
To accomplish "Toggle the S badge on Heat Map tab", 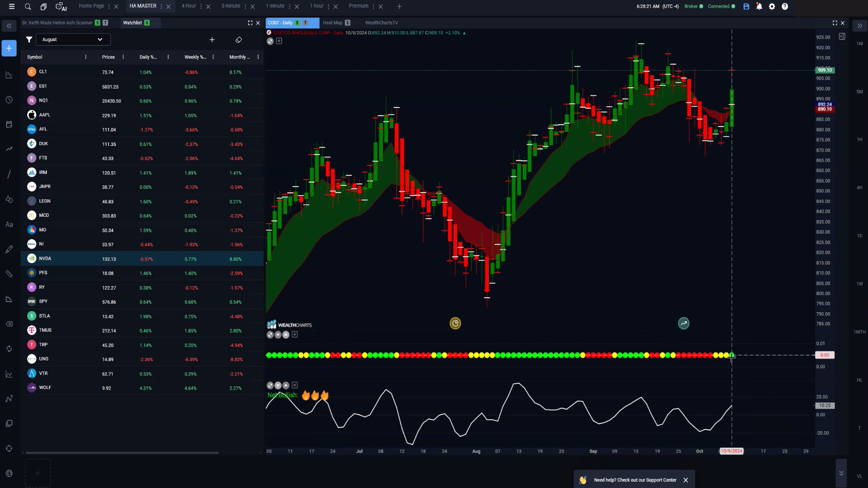I will pos(348,23).
